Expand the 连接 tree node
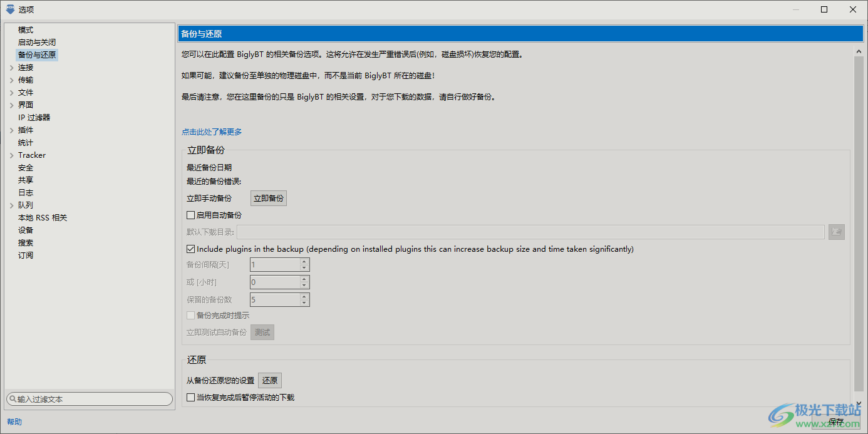868x434 pixels. coord(11,68)
